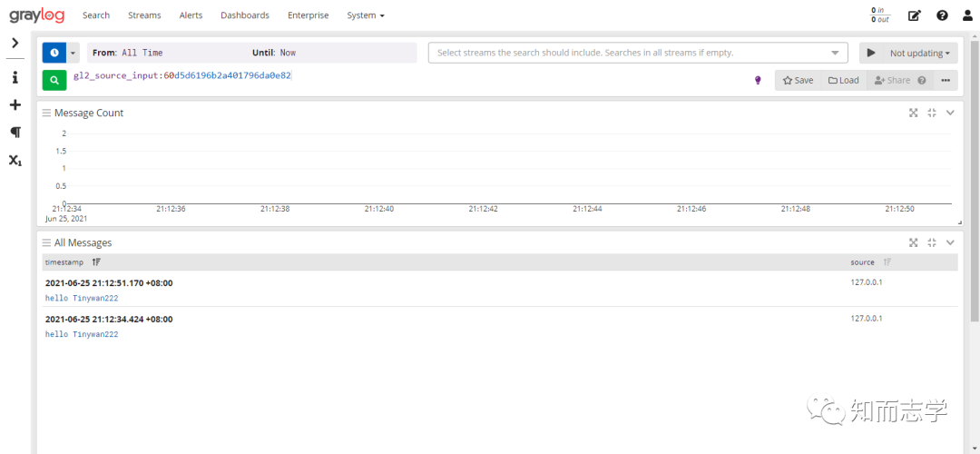Click the in/out throughput indicator
This screenshot has height=454, width=980.
coord(880,15)
